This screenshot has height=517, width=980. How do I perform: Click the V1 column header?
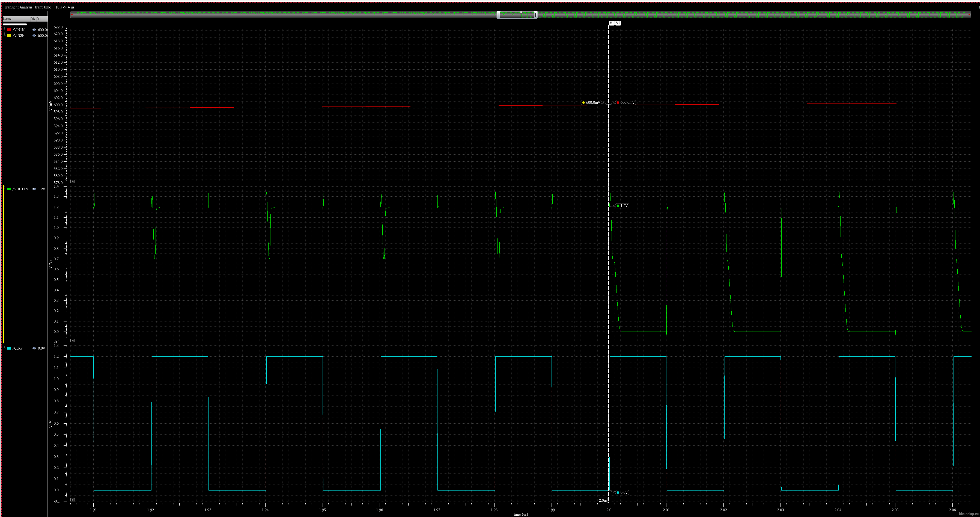42,18
